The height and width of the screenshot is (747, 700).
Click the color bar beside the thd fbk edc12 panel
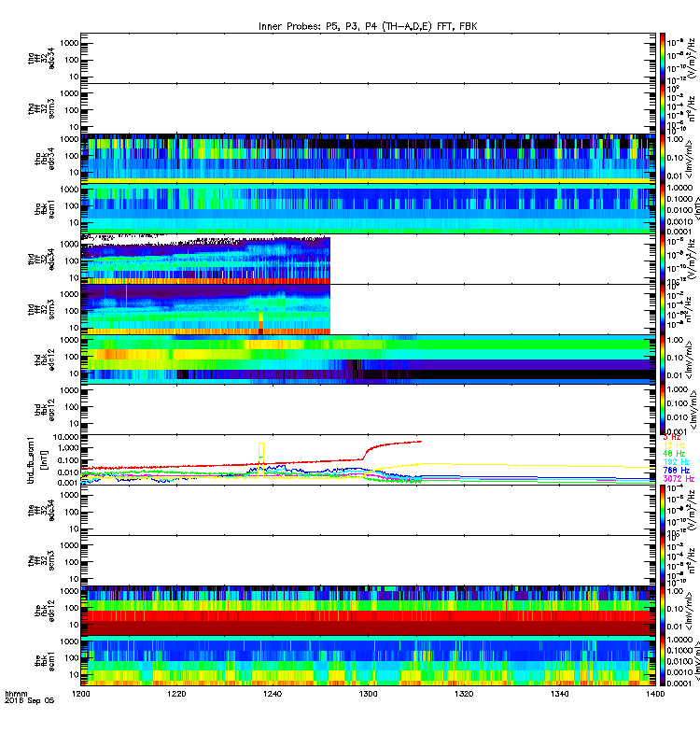tap(663, 359)
